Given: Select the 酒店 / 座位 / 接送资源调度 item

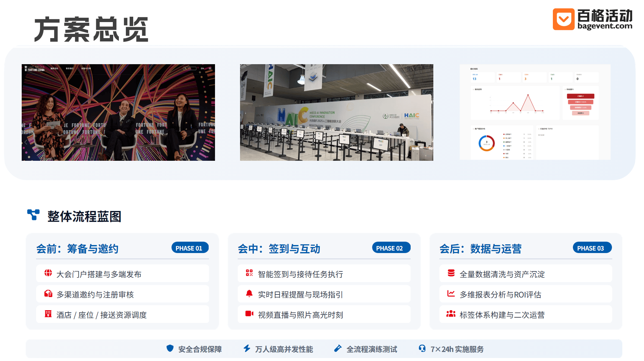Looking at the screenshot, I should 123,314.
